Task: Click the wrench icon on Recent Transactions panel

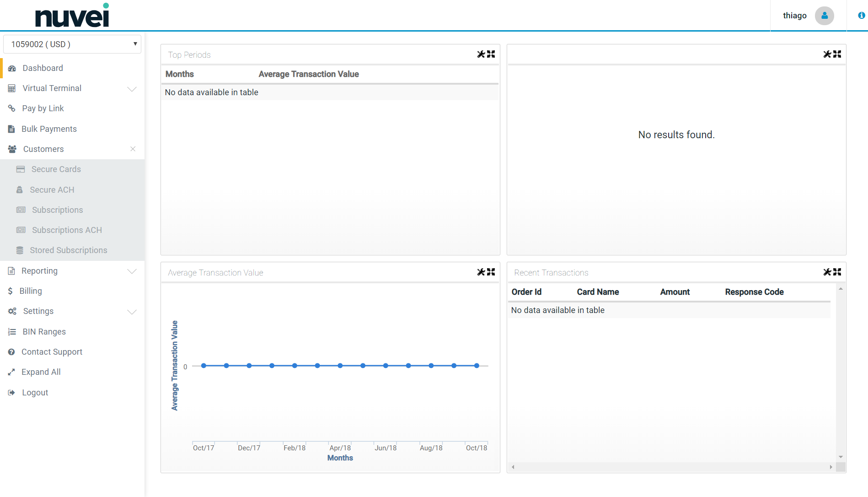Action: click(827, 272)
